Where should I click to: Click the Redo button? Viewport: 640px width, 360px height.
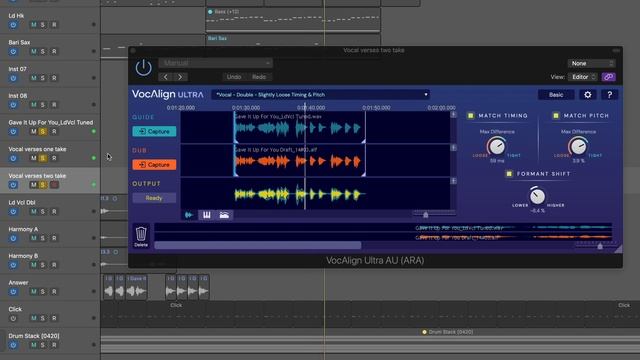coord(259,77)
